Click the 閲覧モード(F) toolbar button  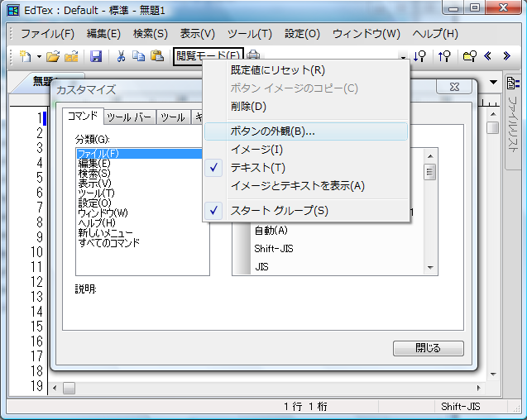208,55
